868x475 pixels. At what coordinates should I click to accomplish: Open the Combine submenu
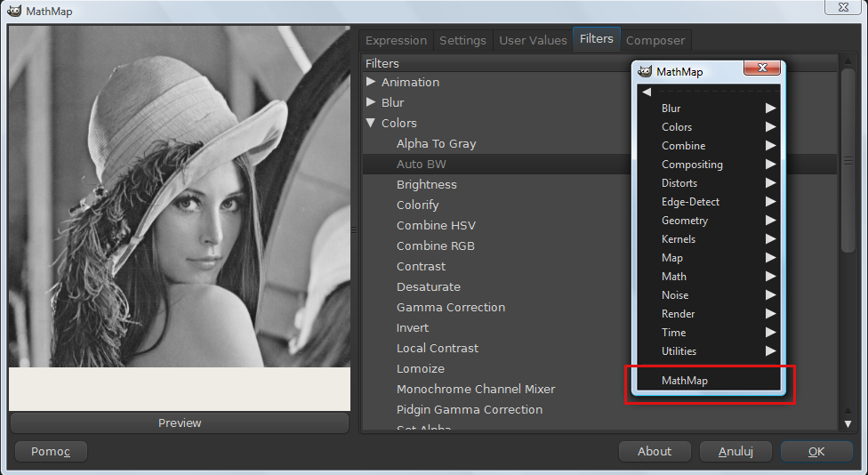[x=708, y=146]
